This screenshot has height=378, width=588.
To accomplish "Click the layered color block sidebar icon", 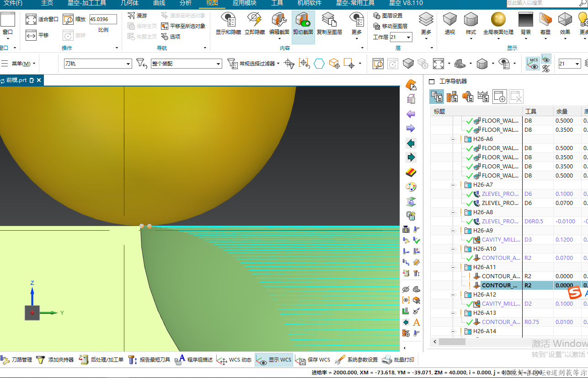I will point(411,173).
